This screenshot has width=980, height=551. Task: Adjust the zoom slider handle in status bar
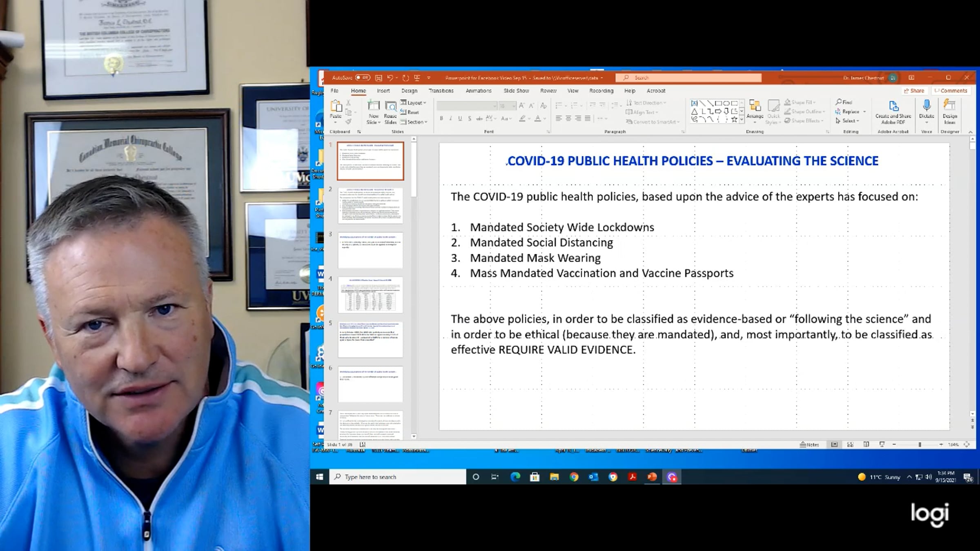[x=920, y=444]
